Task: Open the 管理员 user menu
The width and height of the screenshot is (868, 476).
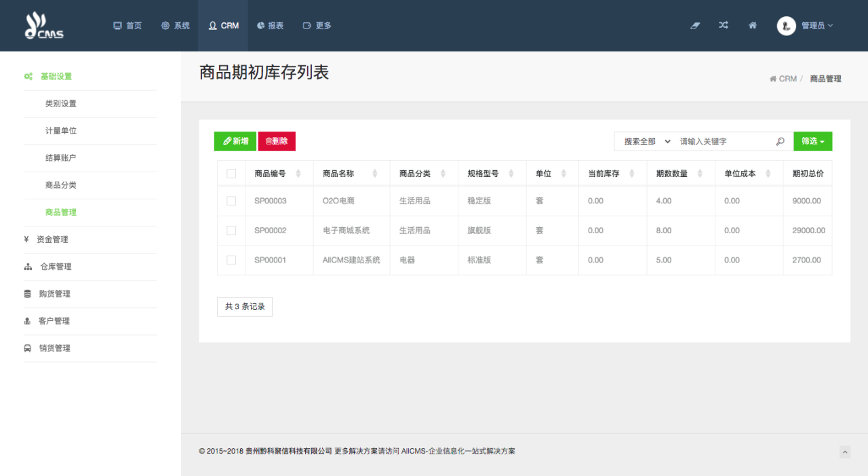Action: [x=816, y=26]
